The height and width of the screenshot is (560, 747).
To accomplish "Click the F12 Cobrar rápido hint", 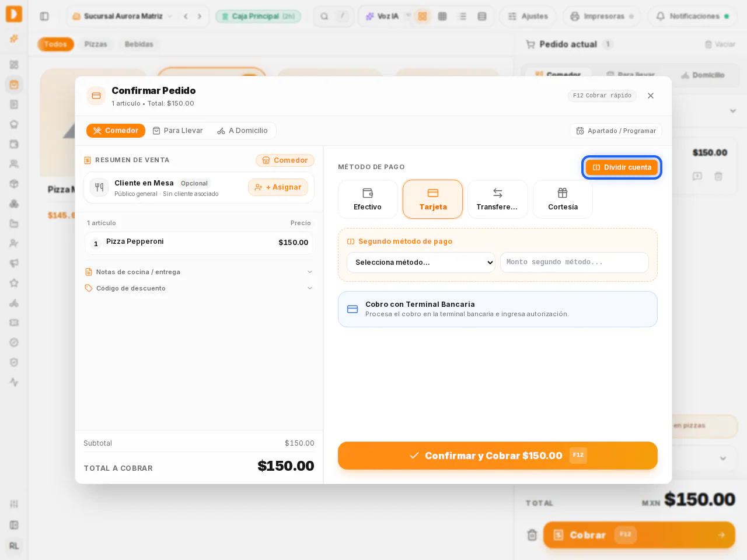I will coord(602,96).
